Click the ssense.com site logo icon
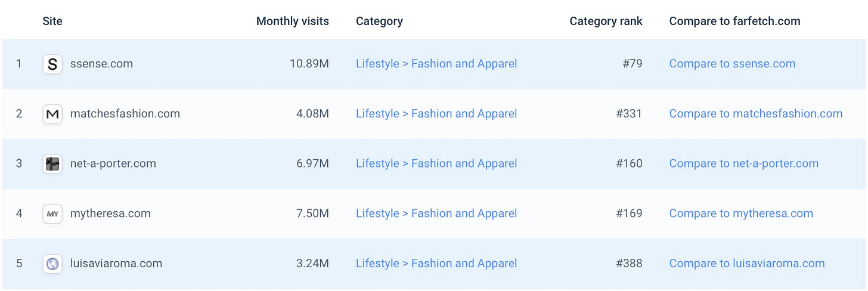868x291 pixels. pyautogui.click(x=52, y=64)
